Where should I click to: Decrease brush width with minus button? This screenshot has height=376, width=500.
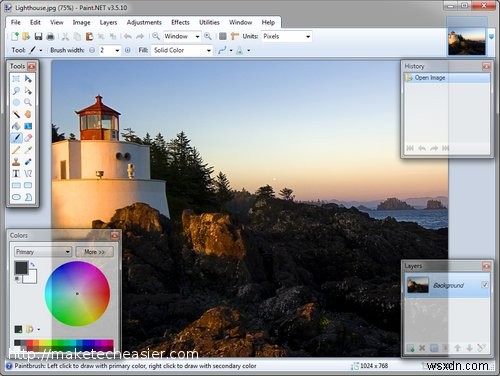point(92,50)
